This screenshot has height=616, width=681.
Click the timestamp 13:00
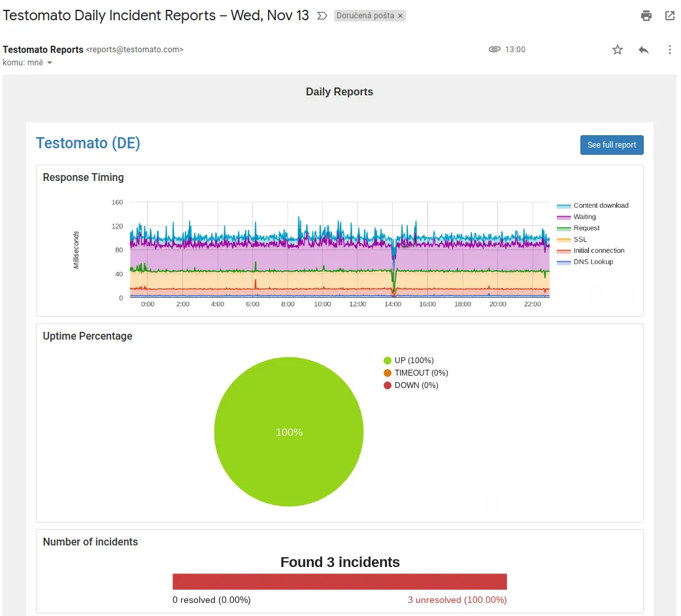click(516, 49)
